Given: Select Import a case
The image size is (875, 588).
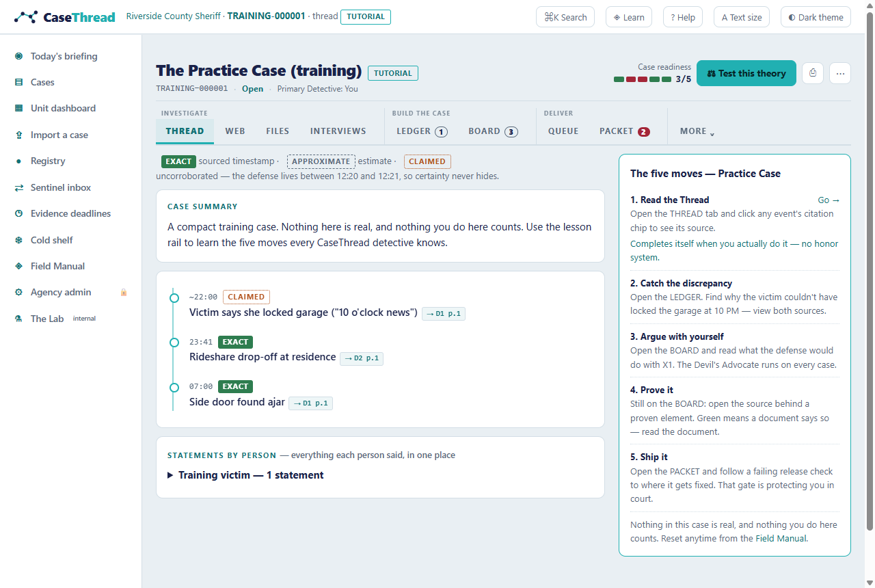Looking at the screenshot, I should click(59, 135).
